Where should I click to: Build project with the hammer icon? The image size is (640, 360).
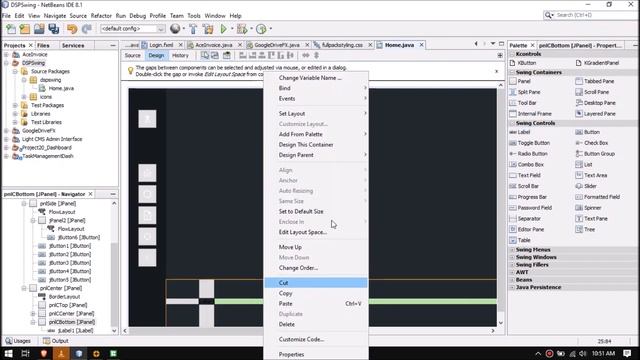[193, 29]
